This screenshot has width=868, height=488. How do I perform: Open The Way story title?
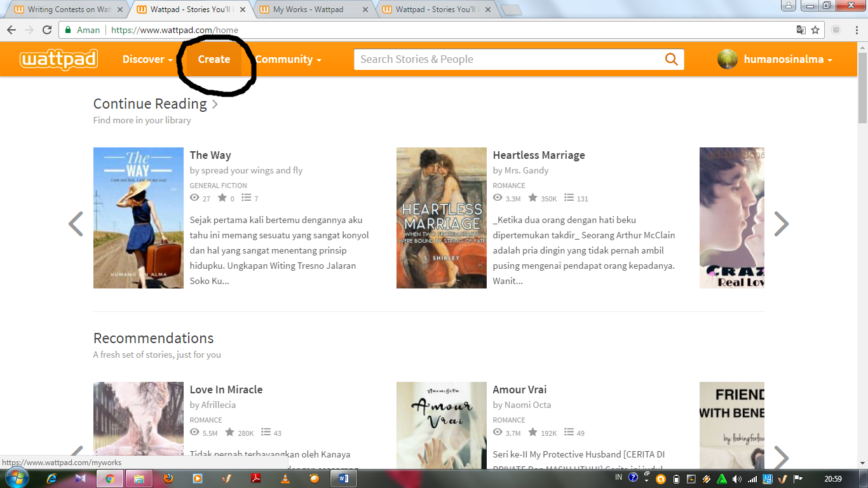(210, 155)
